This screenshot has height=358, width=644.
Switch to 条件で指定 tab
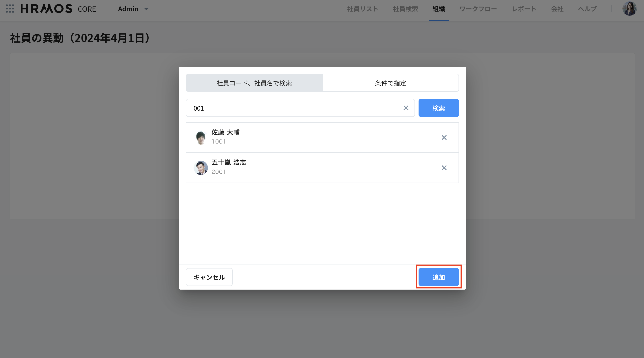pos(390,83)
